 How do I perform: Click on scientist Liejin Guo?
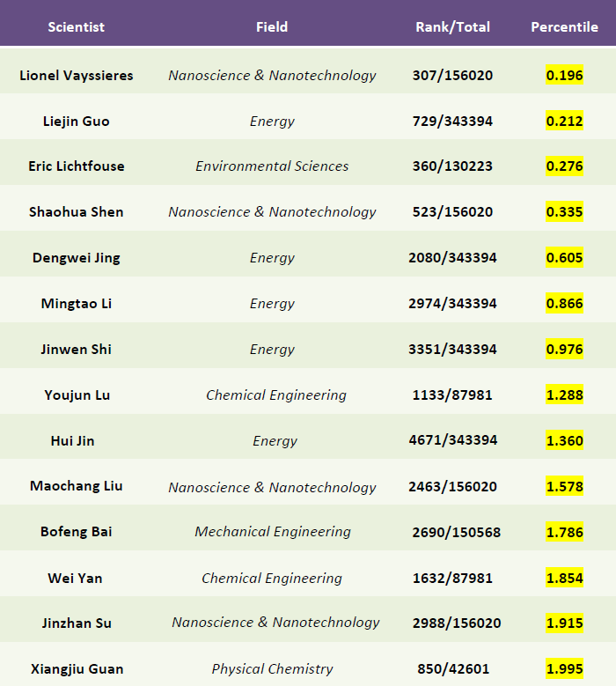click(x=77, y=122)
